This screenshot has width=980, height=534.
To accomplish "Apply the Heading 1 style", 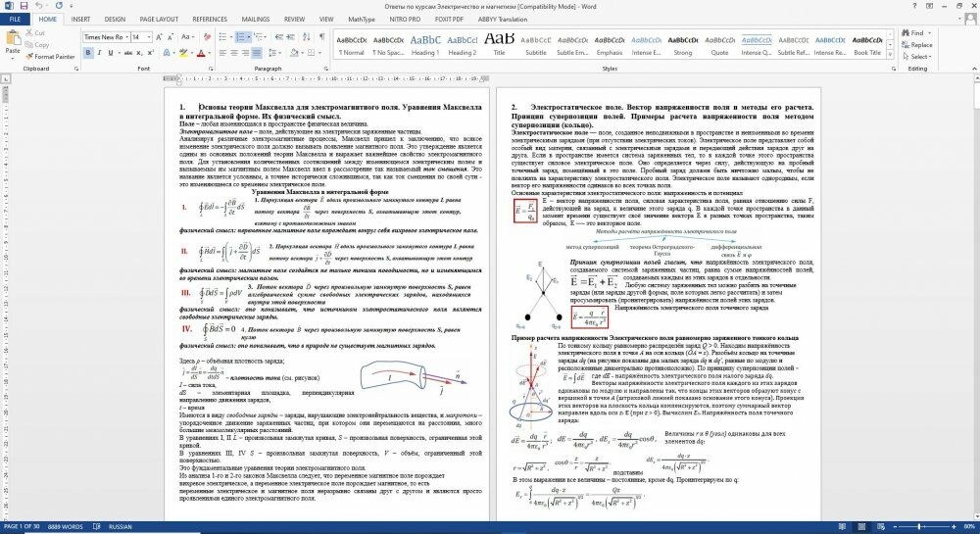I will coord(425,43).
